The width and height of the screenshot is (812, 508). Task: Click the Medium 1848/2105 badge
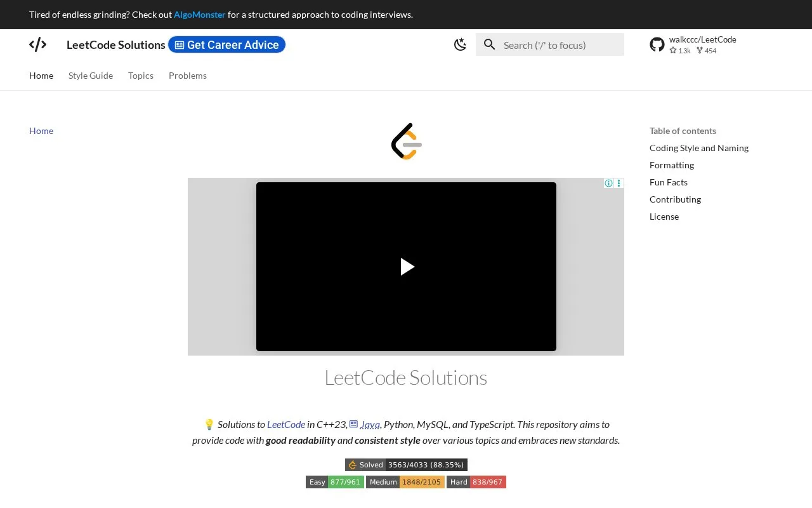405,482
